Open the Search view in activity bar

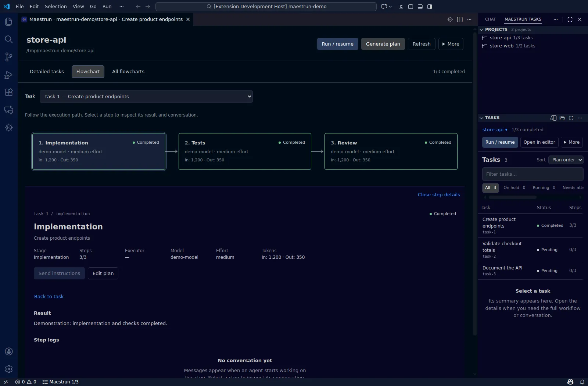coord(9,39)
